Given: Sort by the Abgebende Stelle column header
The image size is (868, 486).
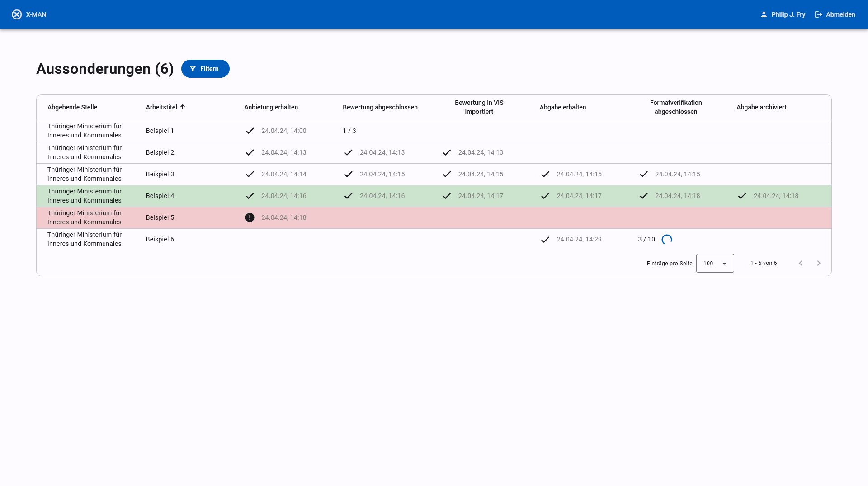Looking at the screenshot, I should [72, 107].
